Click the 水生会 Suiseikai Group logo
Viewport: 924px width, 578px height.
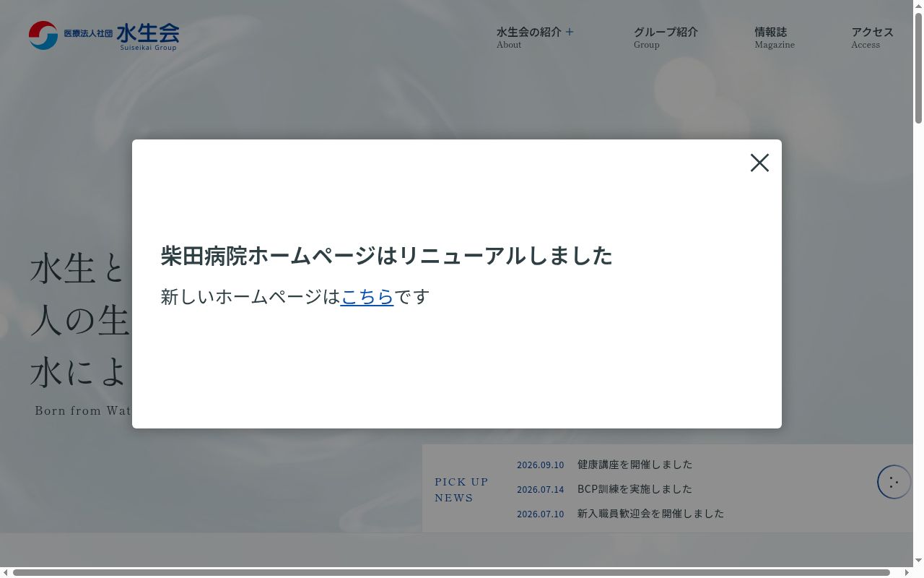104,36
